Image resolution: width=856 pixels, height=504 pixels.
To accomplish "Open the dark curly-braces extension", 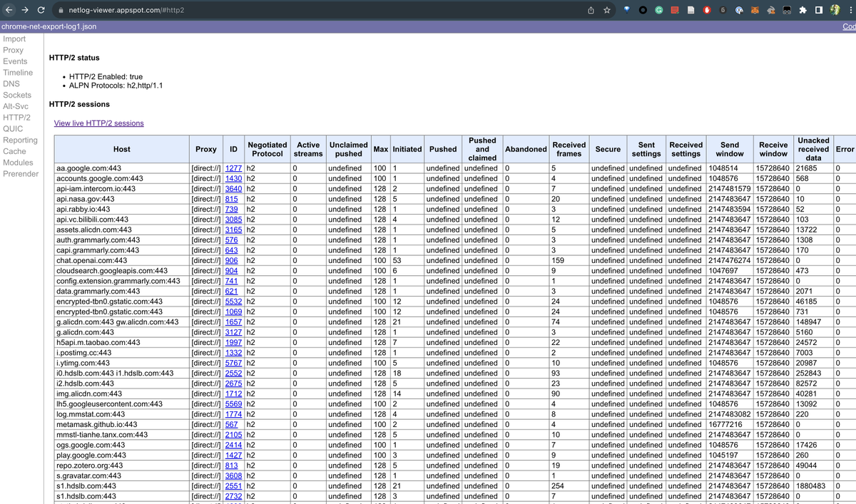I will 723,10.
